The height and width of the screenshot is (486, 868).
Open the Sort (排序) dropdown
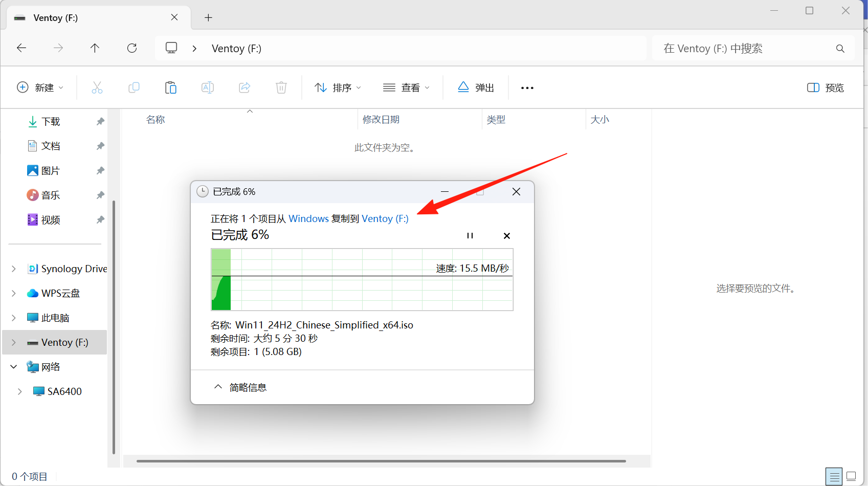pyautogui.click(x=338, y=87)
